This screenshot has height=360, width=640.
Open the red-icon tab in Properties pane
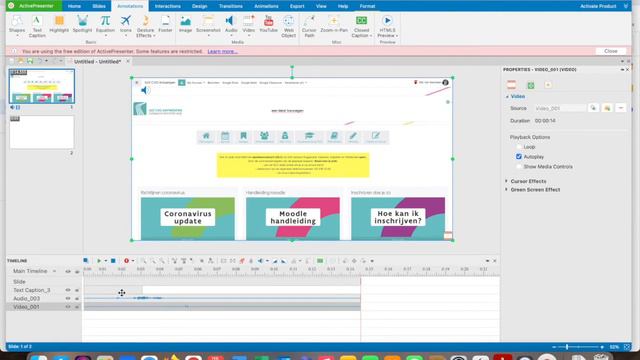[x=511, y=85]
